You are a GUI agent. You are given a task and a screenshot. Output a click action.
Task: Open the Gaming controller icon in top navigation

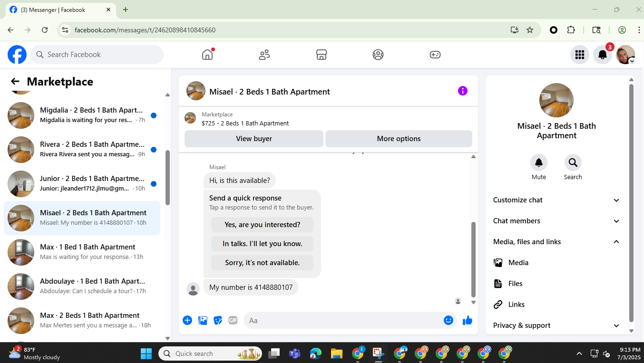(x=435, y=55)
